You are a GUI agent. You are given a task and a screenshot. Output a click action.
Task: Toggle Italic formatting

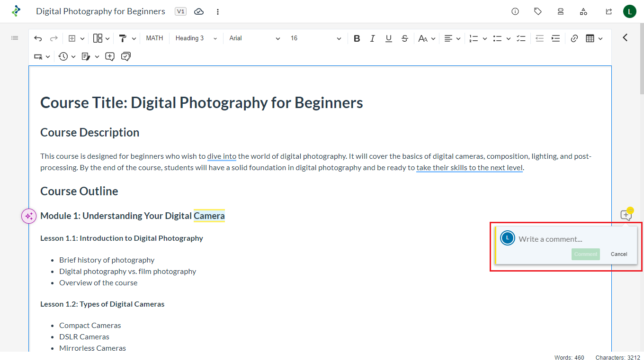[373, 38]
